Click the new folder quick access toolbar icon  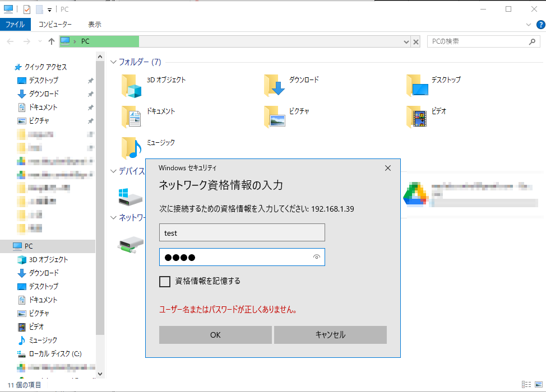[39, 10]
